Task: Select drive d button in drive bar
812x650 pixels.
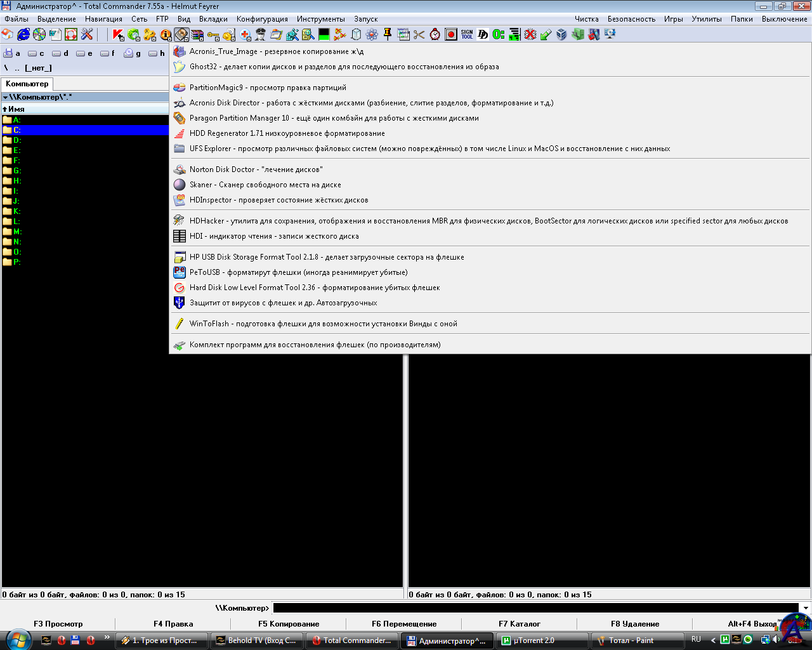Action: click(60, 53)
